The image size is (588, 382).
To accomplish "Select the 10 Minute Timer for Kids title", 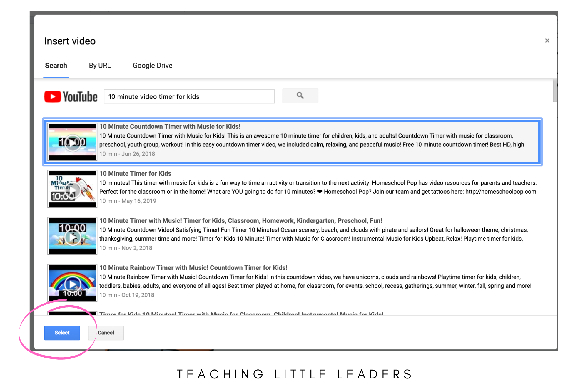I will tap(135, 174).
